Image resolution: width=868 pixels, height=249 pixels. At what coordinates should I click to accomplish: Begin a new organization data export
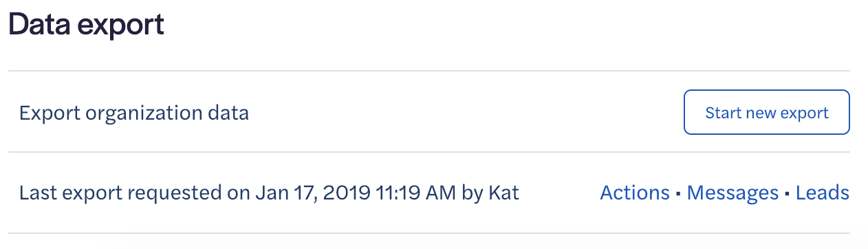(767, 112)
